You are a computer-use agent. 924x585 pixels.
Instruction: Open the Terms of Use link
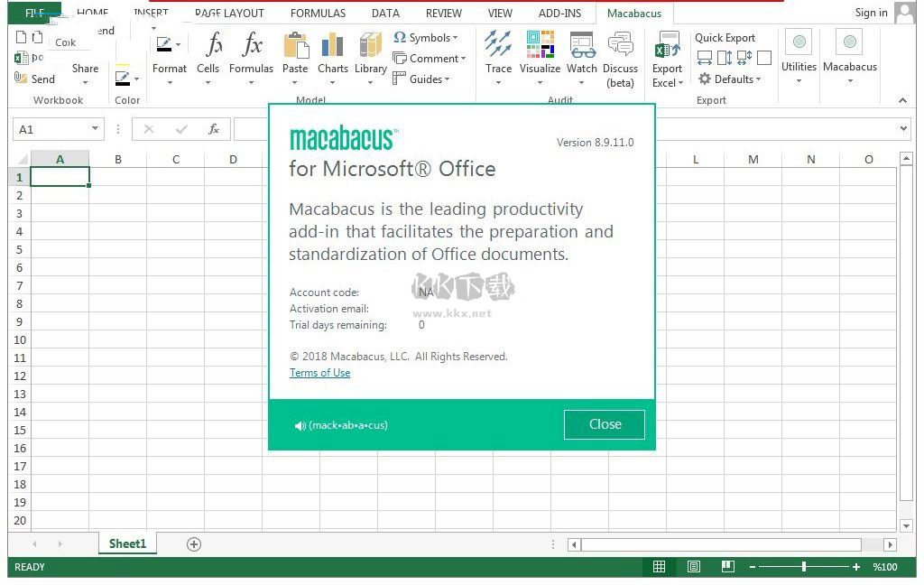coord(319,373)
